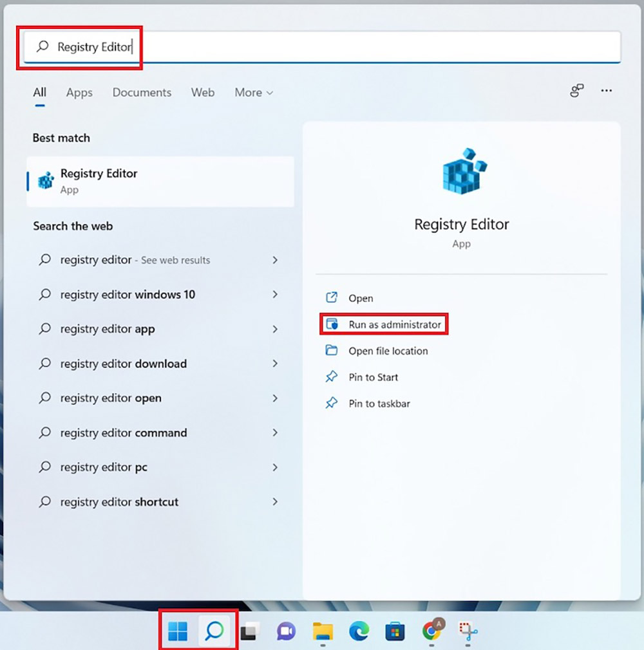Select Run as administrator

click(395, 324)
